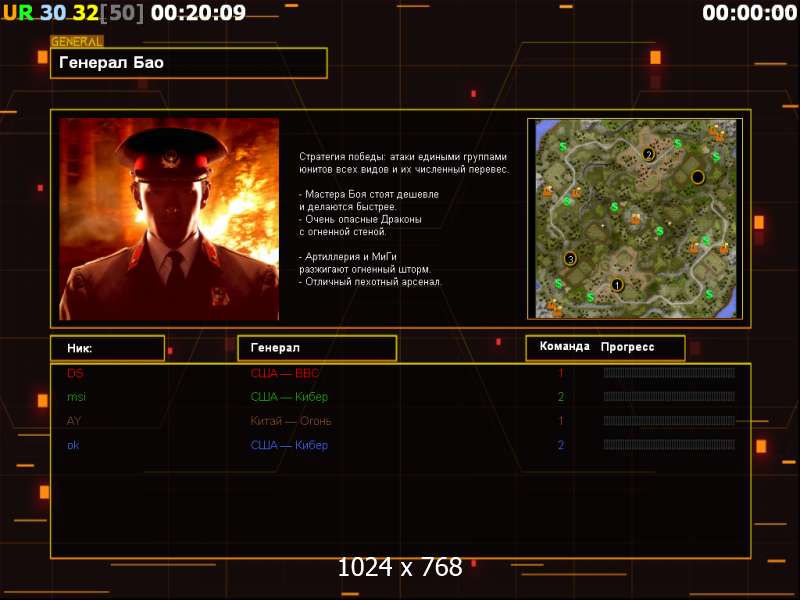Click team number 2 in ok row

click(x=561, y=445)
